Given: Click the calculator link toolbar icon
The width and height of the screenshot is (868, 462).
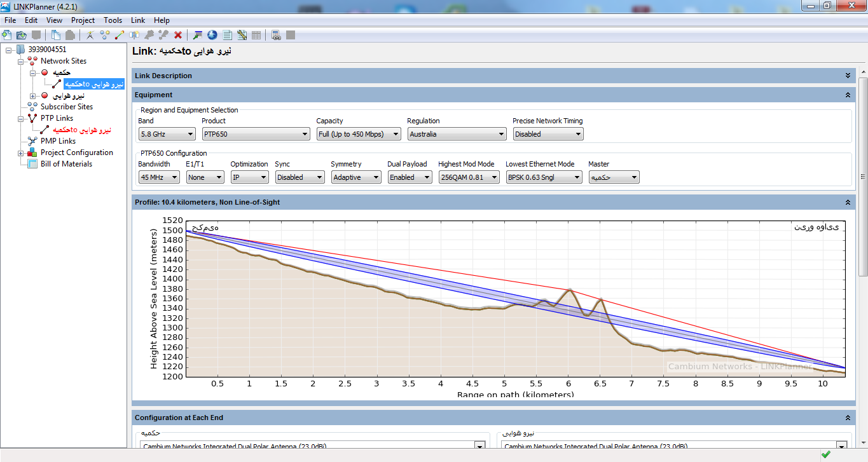Looking at the screenshot, I should click(276, 35).
